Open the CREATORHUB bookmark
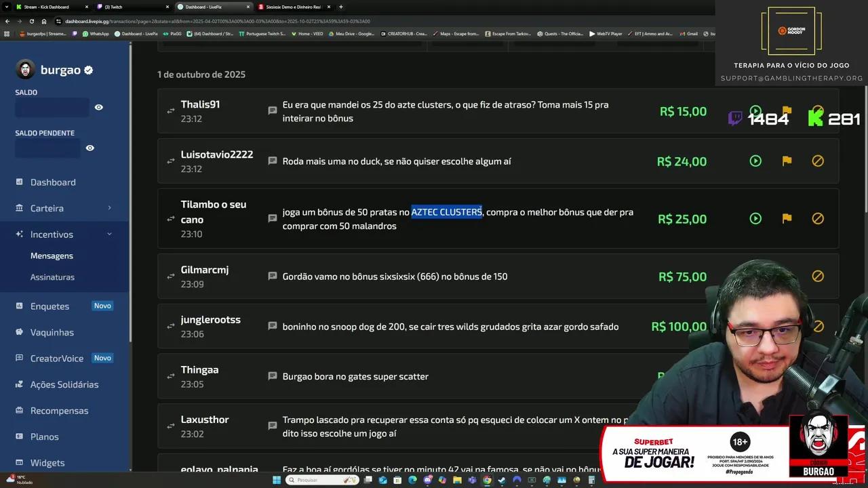The width and height of the screenshot is (868, 488). click(x=404, y=33)
